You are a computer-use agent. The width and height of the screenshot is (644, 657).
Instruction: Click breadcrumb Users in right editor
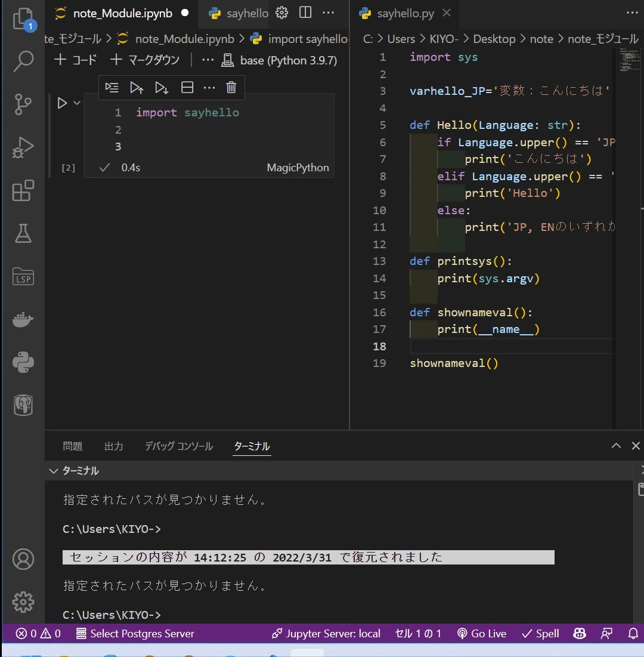pyautogui.click(x=401, y=39)
